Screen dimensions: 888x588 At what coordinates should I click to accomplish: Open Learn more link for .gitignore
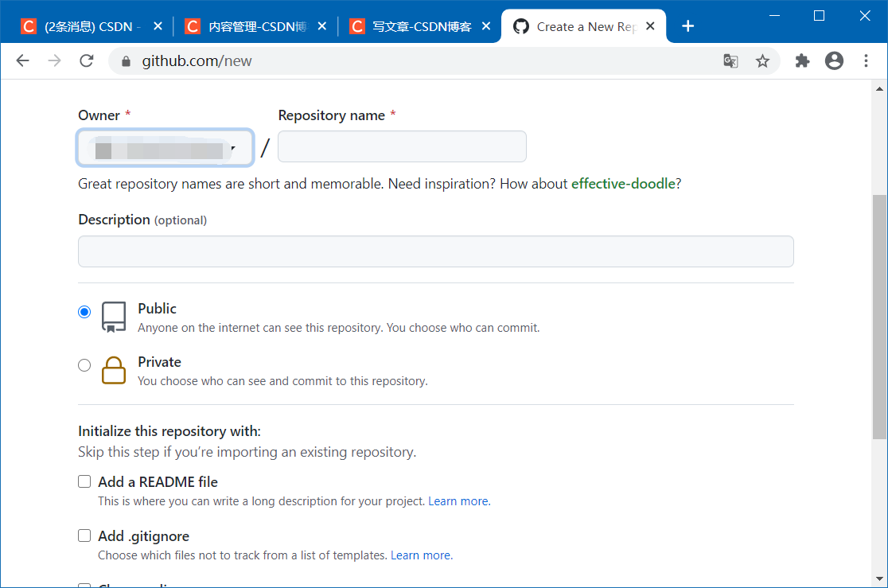point(422,555)
